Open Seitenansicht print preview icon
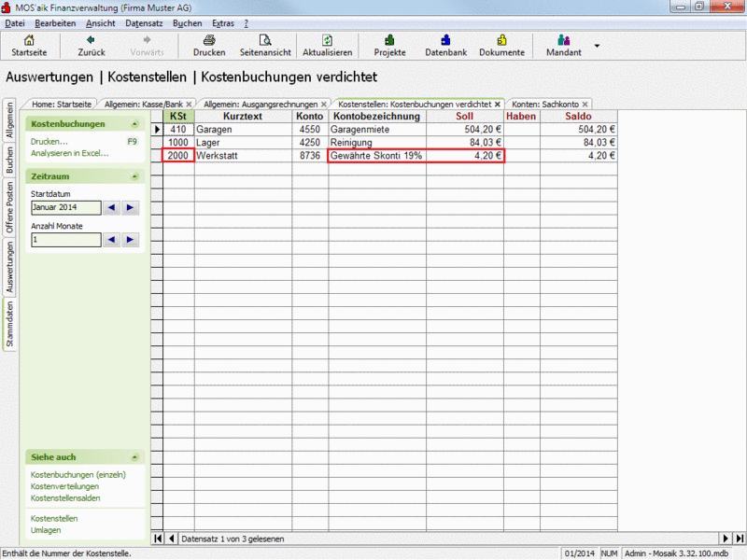This screenshot has height=560, width=747. (x=265, y=40)
